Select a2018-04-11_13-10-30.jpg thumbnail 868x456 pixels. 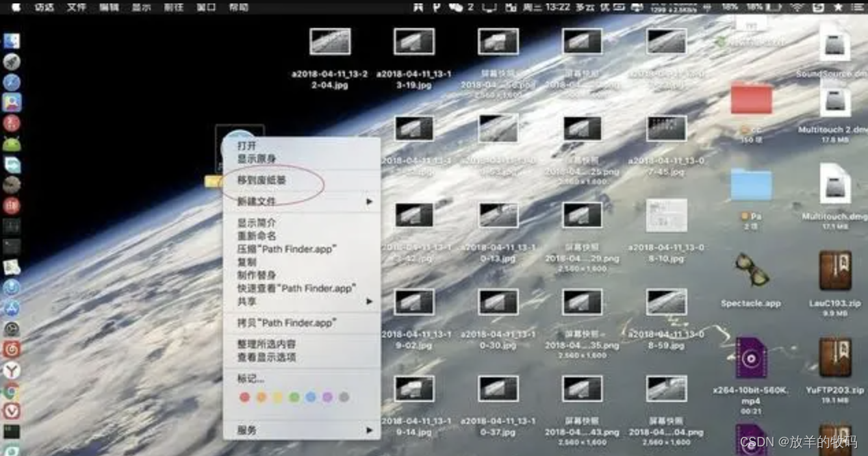(498, 302)
